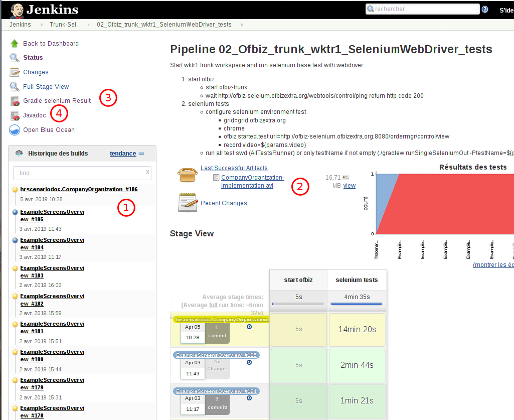Click the Status magnifier icon
The width and height of the screenshot is (514, 420).
15,58
